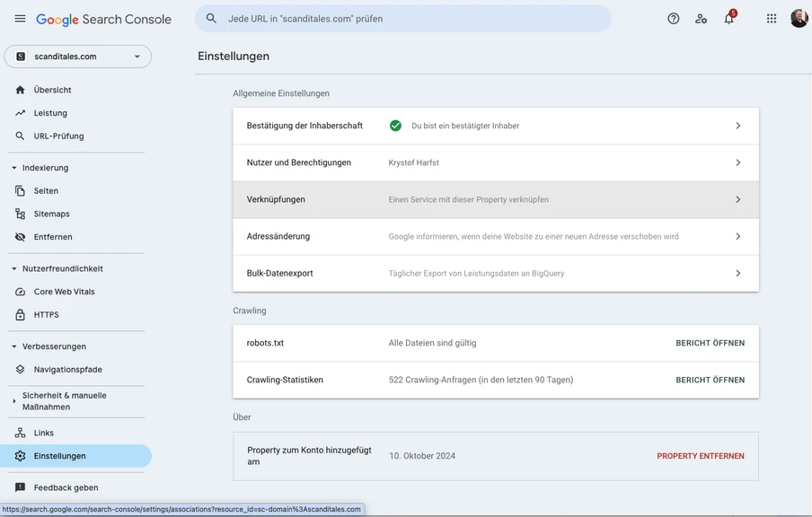
Task: Open the Verknüpfungen settings row
Action: (495, 199)
